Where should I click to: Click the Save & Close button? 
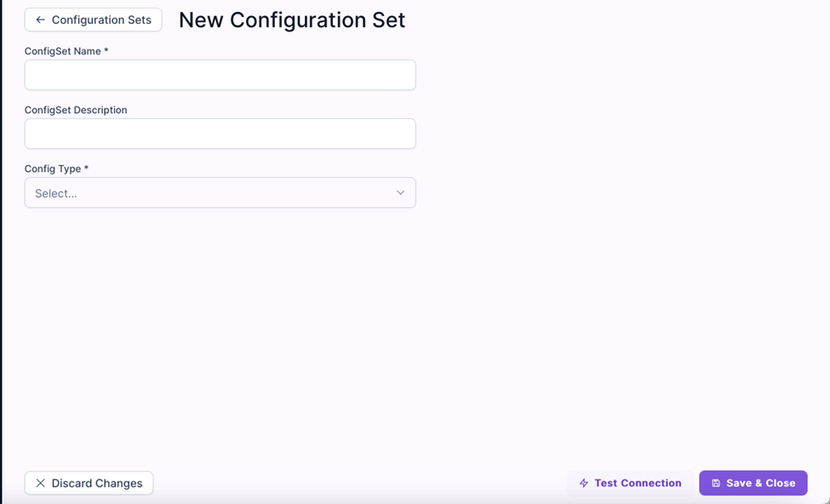[x=753, y=483]
